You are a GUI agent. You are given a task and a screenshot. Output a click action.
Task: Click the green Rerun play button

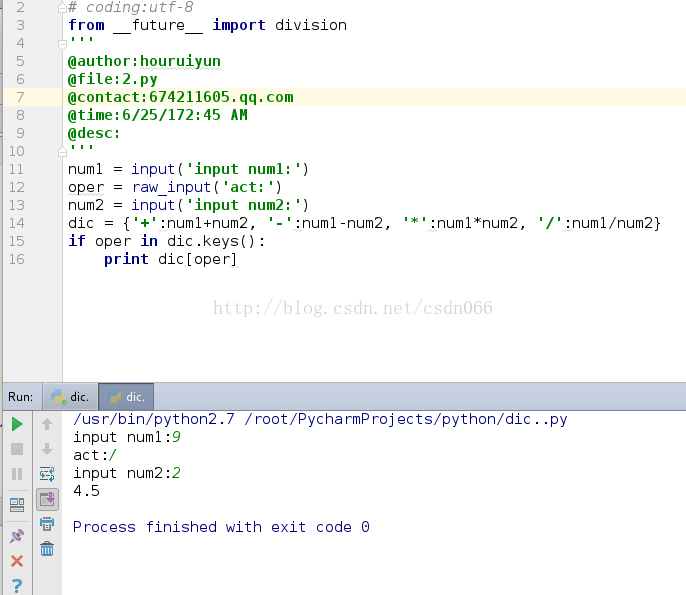[x=17, y=424]
